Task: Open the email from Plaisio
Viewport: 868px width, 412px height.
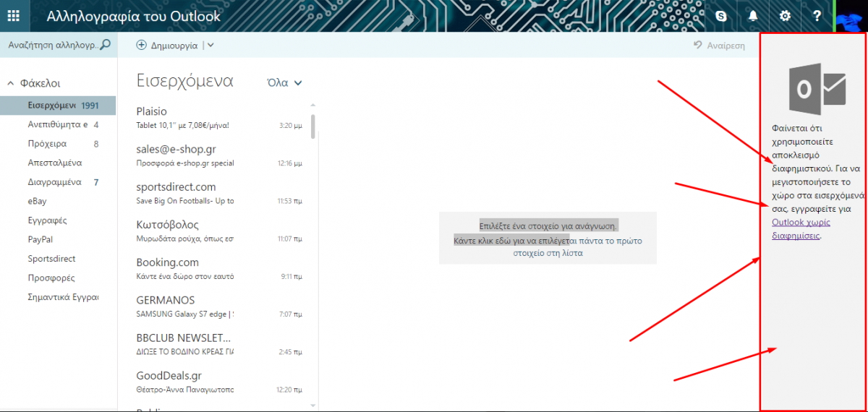Action: point(221,118)
